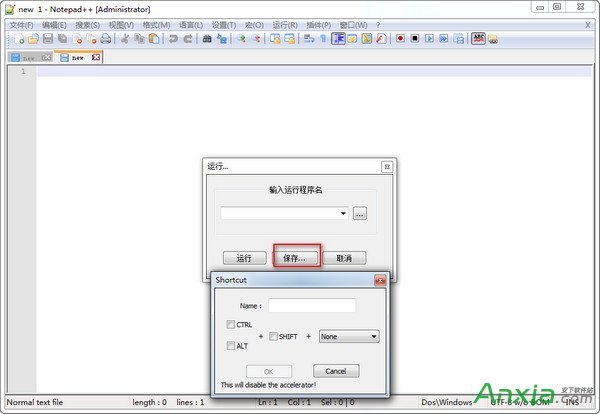Click the red Start Recording macro icon
This screenshot has width=600, height=414.
click(x=400, y=39)
